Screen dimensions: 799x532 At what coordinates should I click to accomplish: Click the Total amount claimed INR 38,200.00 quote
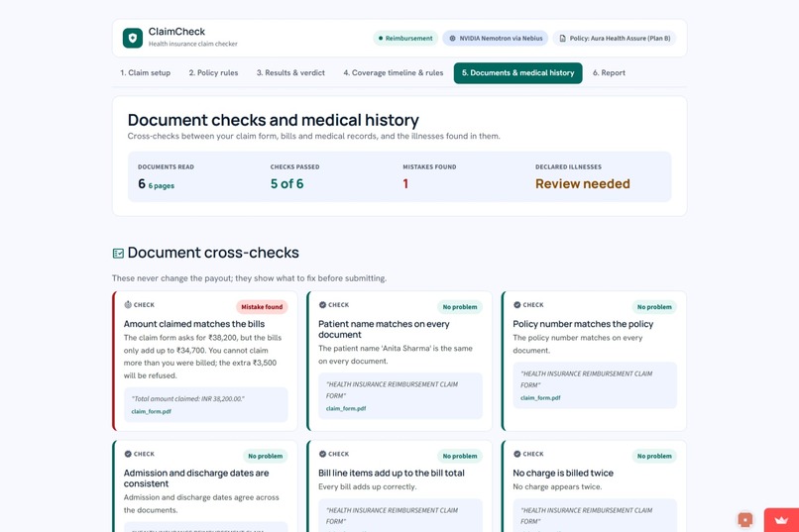188,398
